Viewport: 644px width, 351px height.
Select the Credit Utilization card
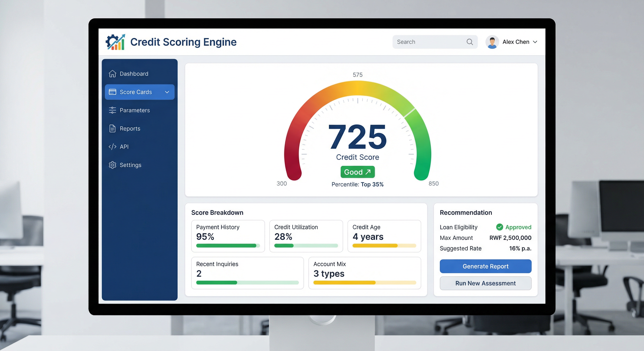[x=306, y=236]
